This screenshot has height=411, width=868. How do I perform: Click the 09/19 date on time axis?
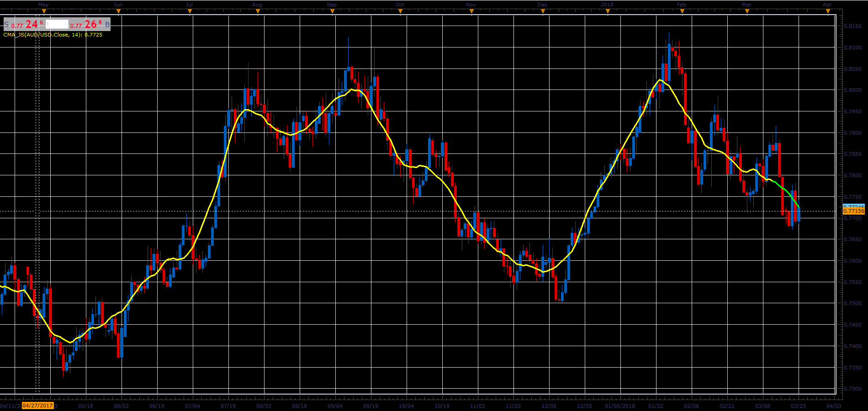coord(370,406)
